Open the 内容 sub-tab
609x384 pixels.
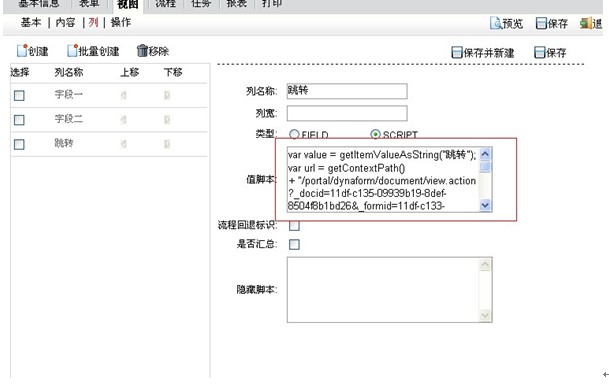(x=65, y=23)
